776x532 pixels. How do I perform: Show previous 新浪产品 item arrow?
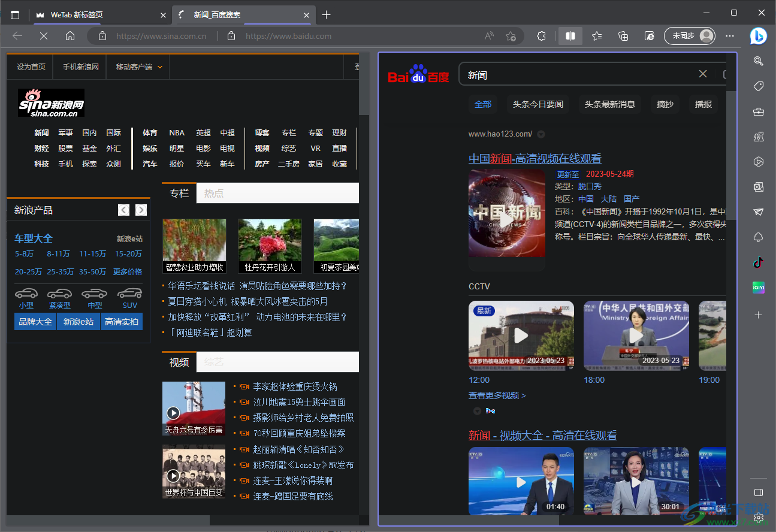[123, 210]
